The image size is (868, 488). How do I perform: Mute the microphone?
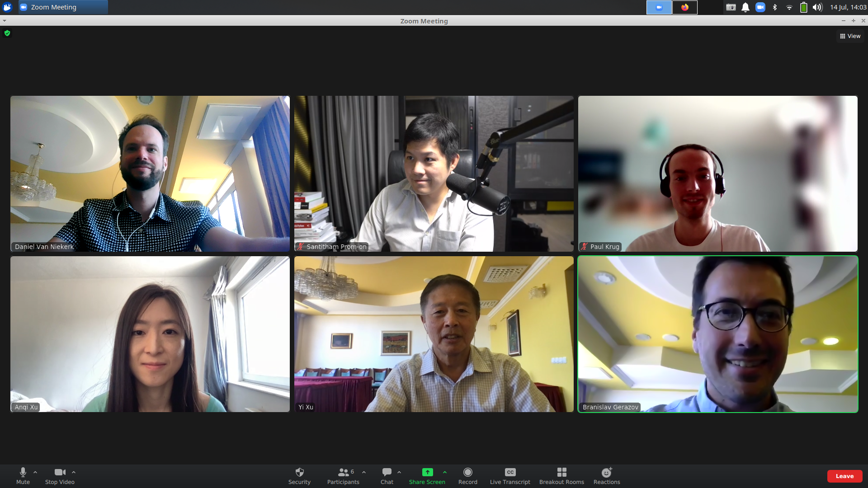[x=23, y=475]
